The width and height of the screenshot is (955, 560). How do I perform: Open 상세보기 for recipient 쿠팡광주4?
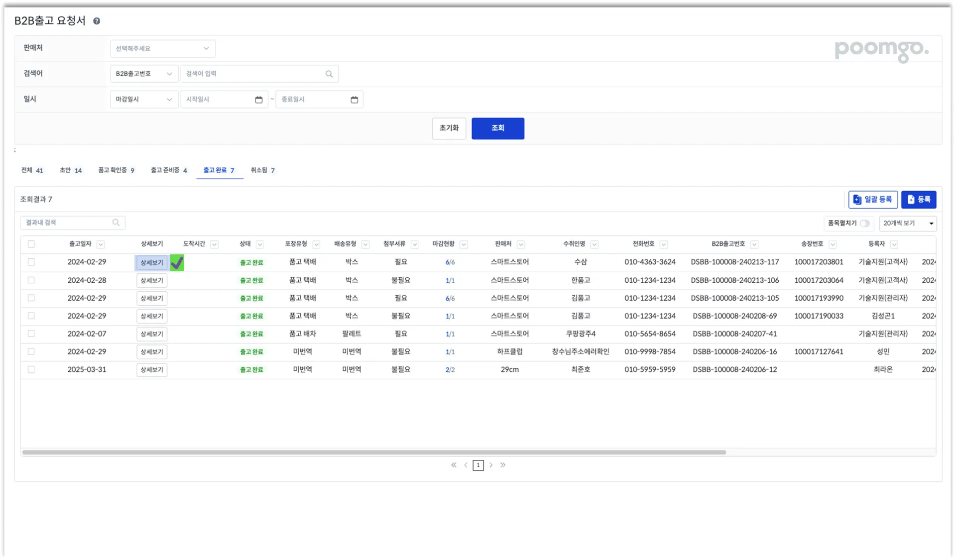[152, 334]
